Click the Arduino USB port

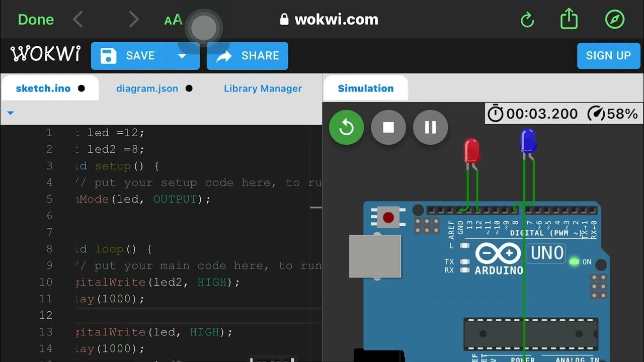click(x=375, y=256)
